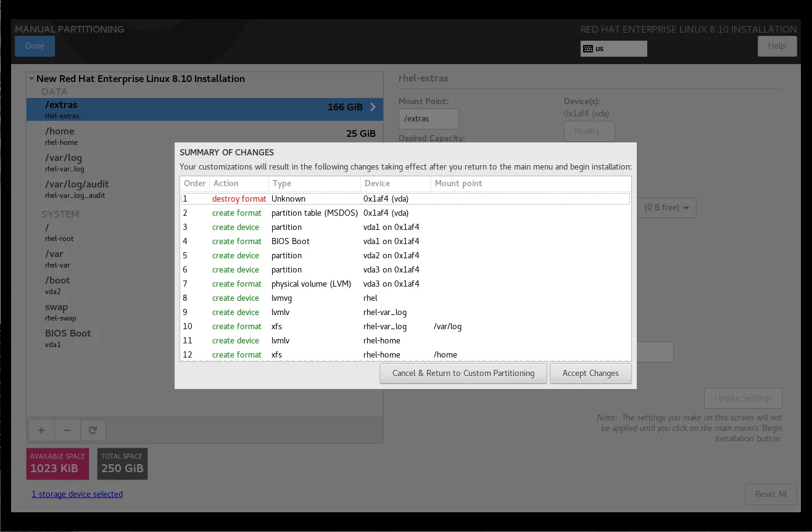Image resolution: width=812 pixels, height=532 pixels.
Task: Select row 12 xfs /home
Action: tap(405, 354)
